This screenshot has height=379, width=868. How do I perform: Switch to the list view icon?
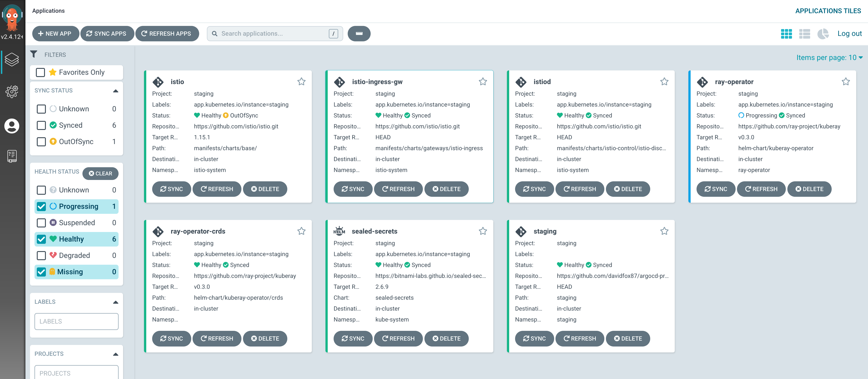804,34
